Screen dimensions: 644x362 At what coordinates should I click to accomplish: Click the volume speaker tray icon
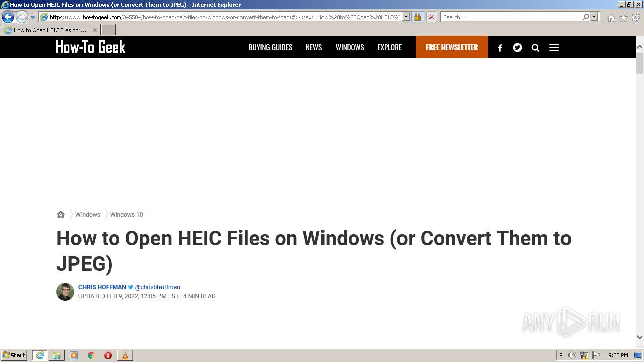coord(572,355)
